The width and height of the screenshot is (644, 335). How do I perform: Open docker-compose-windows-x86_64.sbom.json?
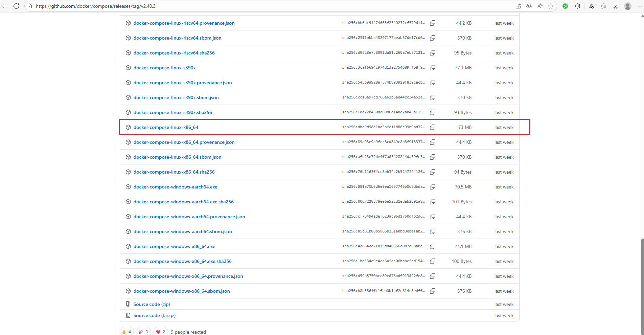tap(182, 291)
